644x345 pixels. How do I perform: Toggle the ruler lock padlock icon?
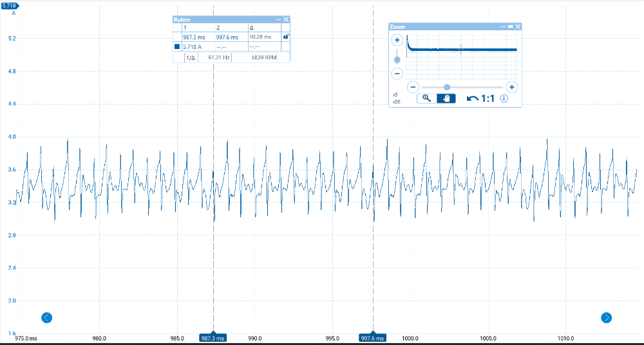pyautogui.click(x=285, y=37)
